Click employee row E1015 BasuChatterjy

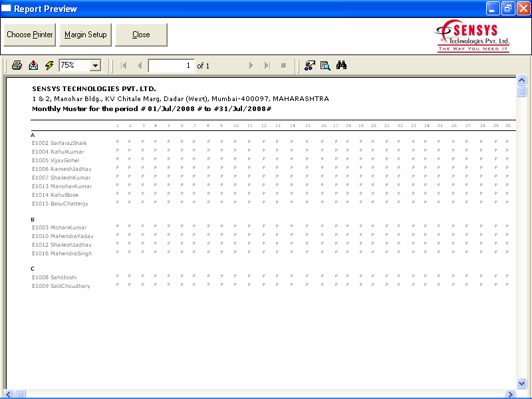tap(60, 204)
